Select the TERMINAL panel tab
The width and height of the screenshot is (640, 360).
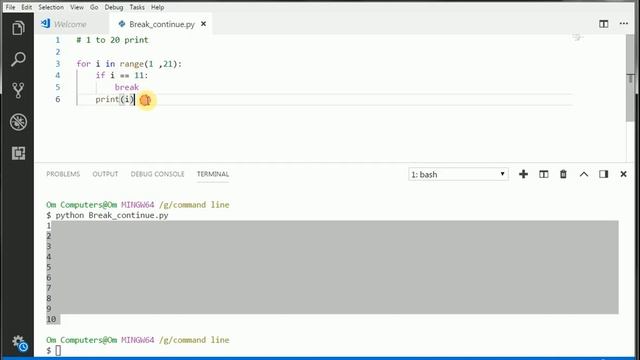point(213,174)
